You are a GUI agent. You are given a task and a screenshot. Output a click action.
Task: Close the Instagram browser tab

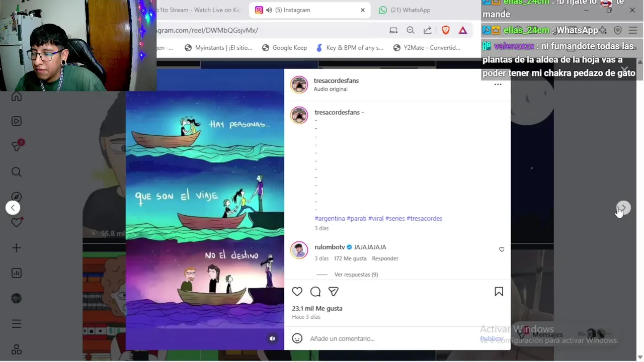click(362, 10)
